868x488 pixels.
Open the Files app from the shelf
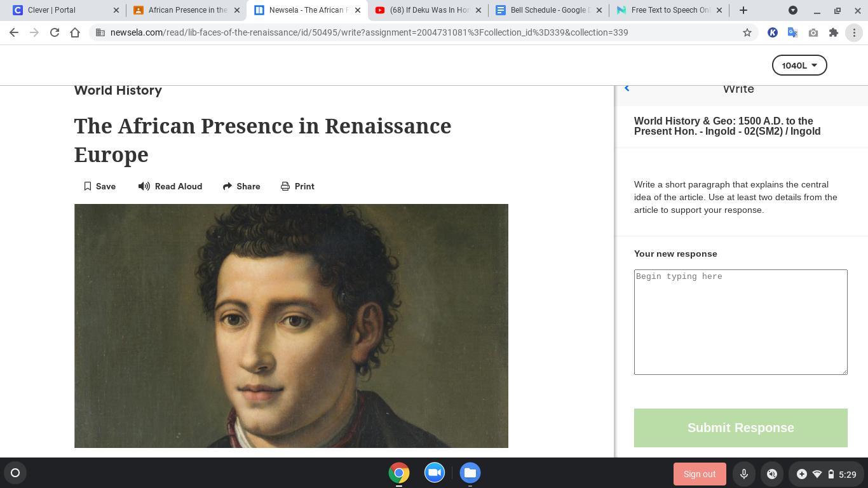[x=470, y=473]
